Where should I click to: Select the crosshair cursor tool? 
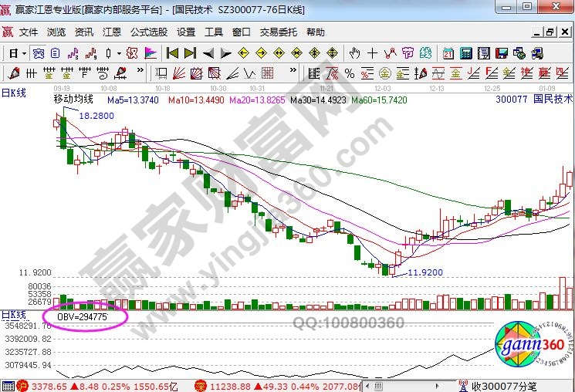[373, 53]
